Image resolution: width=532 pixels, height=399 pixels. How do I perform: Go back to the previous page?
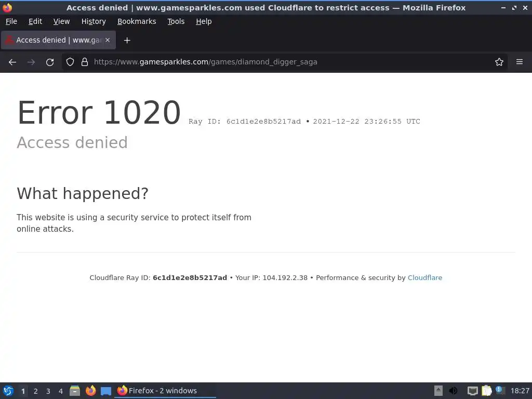click(12, 62)
